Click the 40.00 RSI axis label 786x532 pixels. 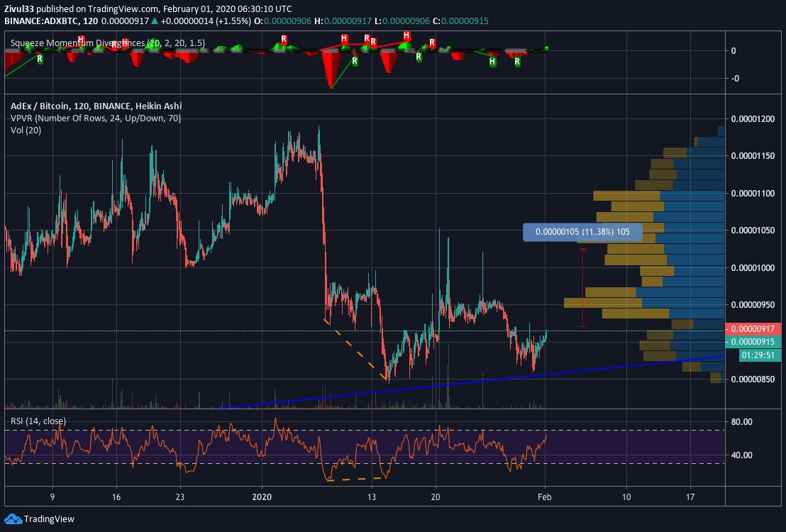pos(742,455)
